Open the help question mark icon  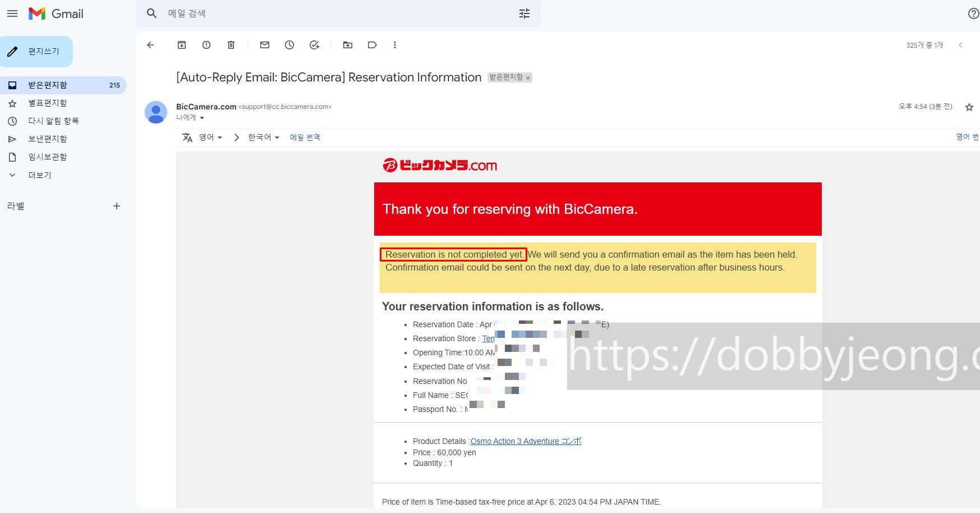tap(974, 13)
